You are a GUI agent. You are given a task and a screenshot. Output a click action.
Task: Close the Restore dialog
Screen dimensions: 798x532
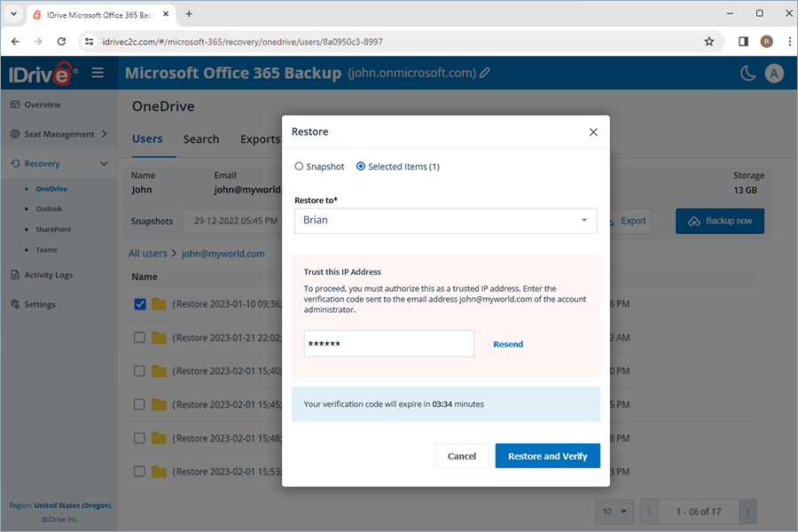pos(593,132)
